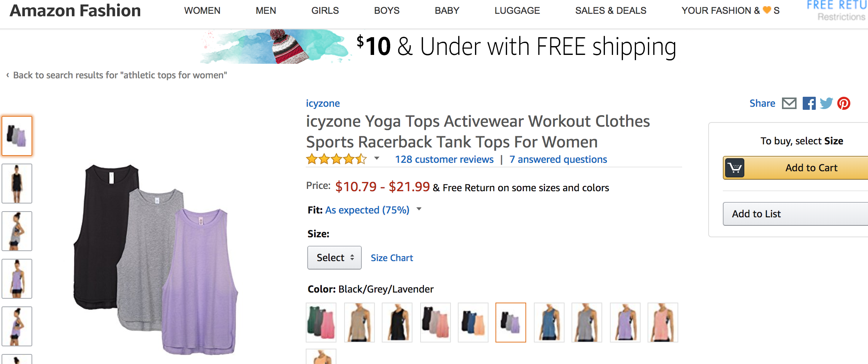Click the cart icon on Add to Cart
868x364 pixels.
point(735,168)
